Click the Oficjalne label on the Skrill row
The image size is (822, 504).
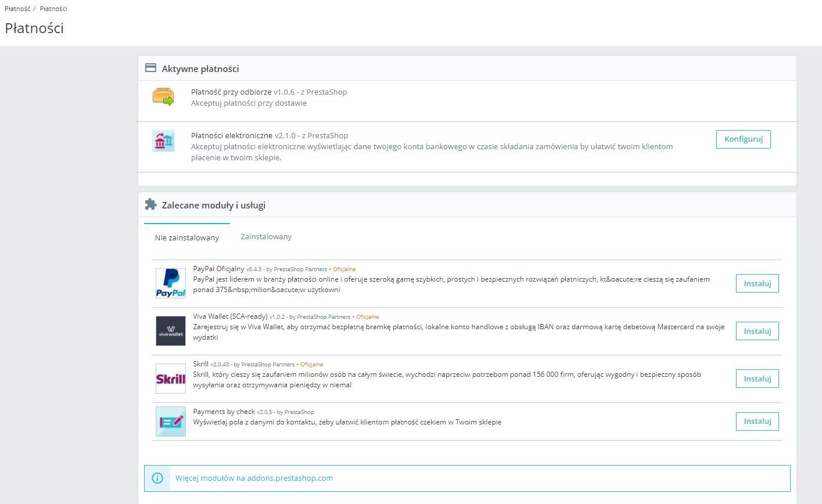(312, 365)
